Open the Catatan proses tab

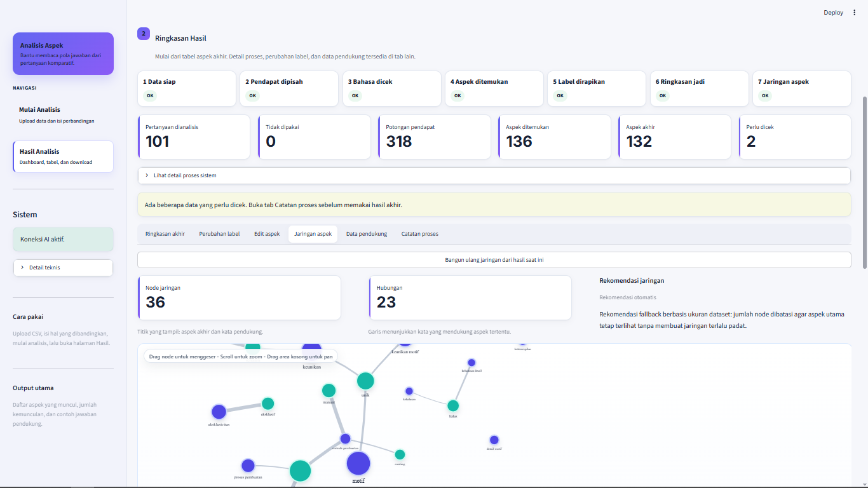tap(420, 234)
